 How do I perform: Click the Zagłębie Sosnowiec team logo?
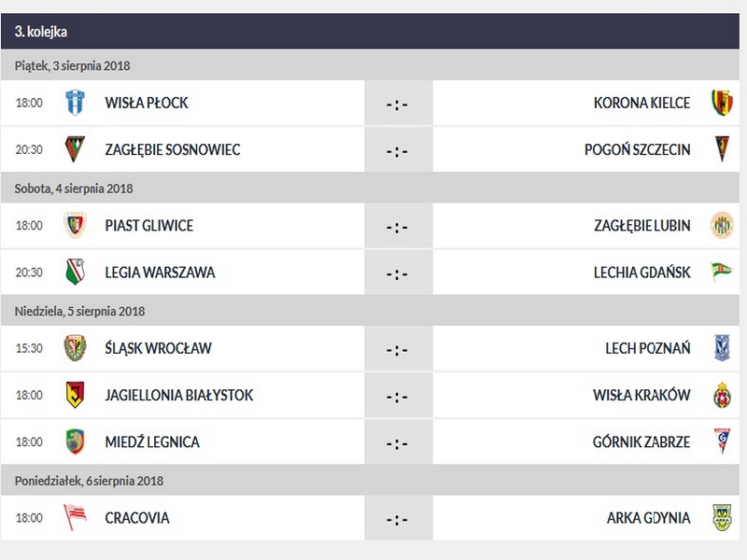point(75,149)
